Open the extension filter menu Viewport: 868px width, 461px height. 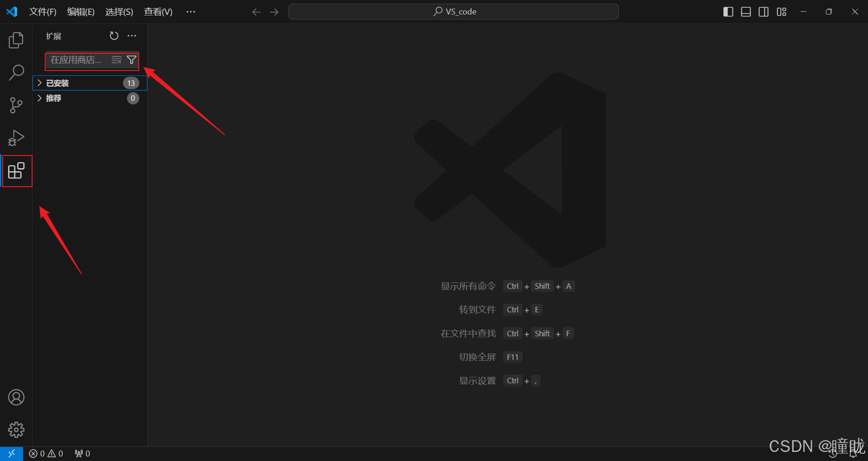click(x=132, y=60)
